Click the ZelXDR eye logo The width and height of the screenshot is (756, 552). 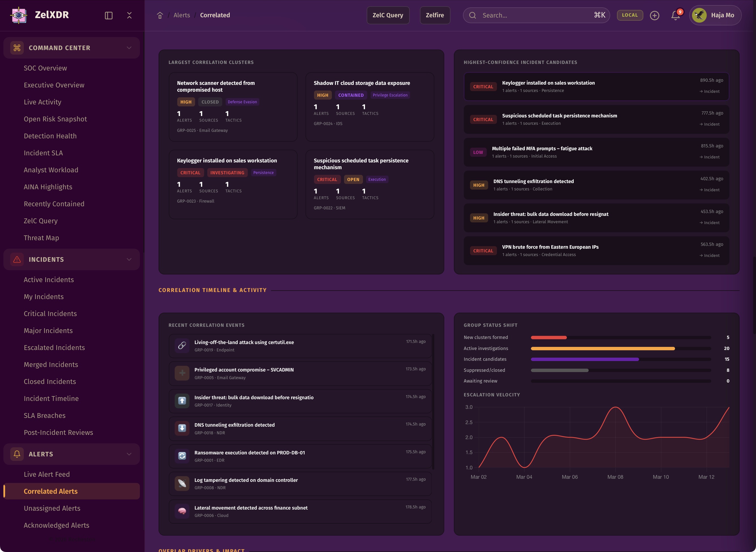(x=19, y=15)
